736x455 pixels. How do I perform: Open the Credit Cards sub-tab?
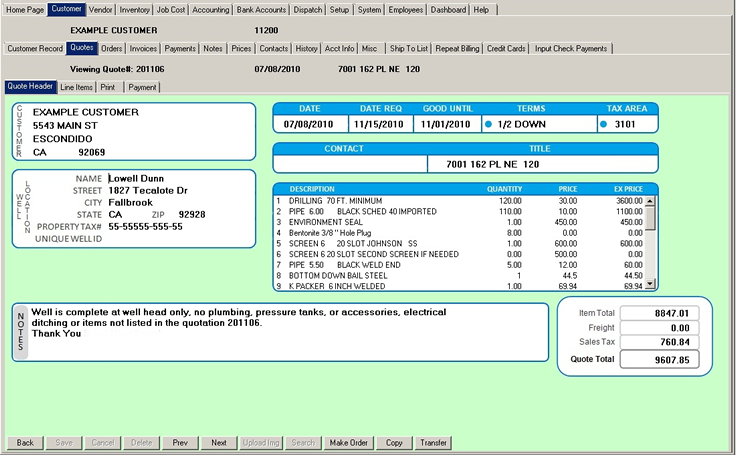(x=506, y=48)
